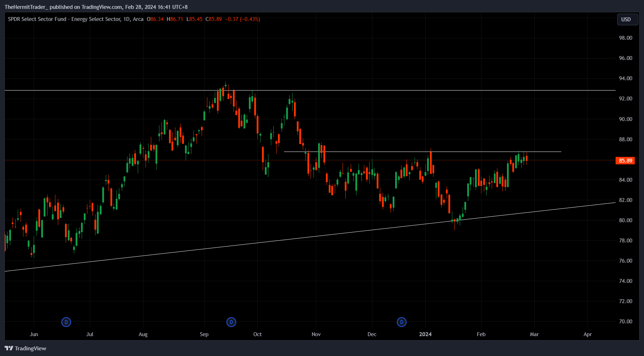Click the TradingView logo icon
The width and height of the screenshot is (644, 356).
pyautogui.click(x=9, y=349)
